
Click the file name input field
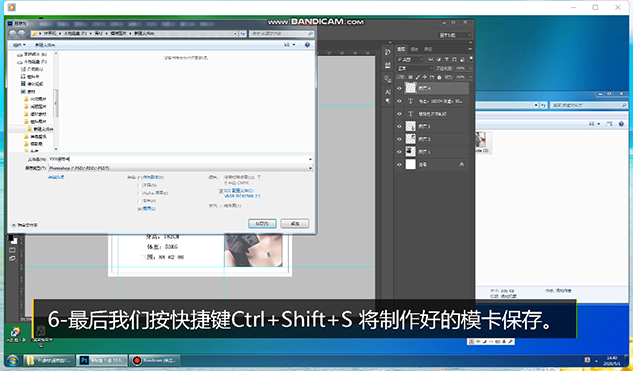click(x=180, y=159)
